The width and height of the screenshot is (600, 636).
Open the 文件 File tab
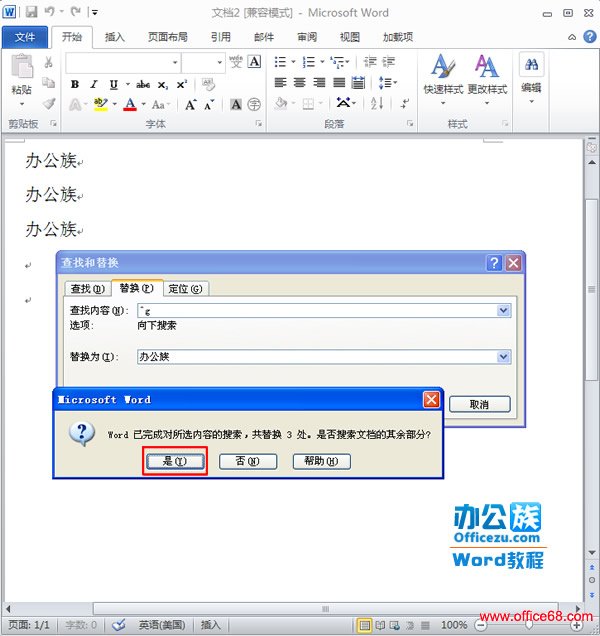(25, 37)
